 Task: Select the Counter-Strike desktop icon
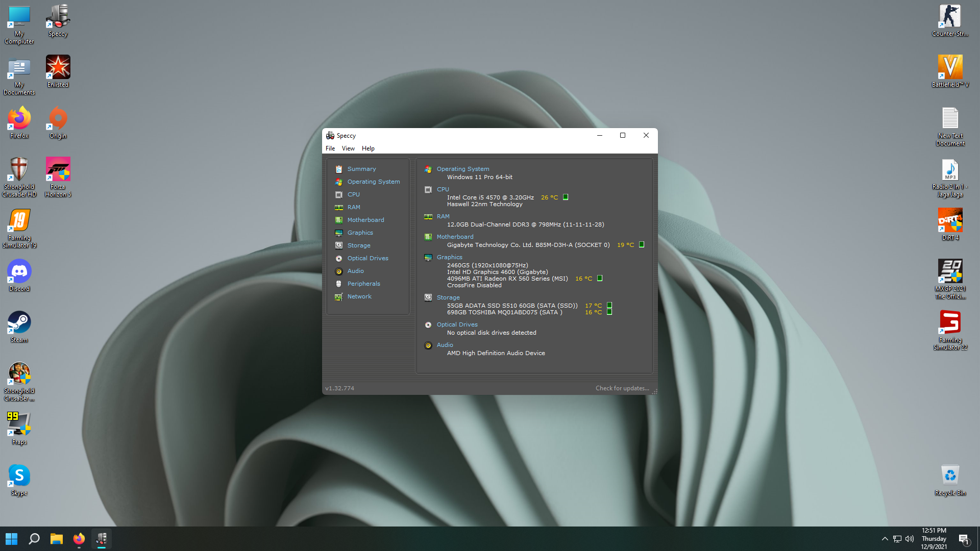click(950, 21)
